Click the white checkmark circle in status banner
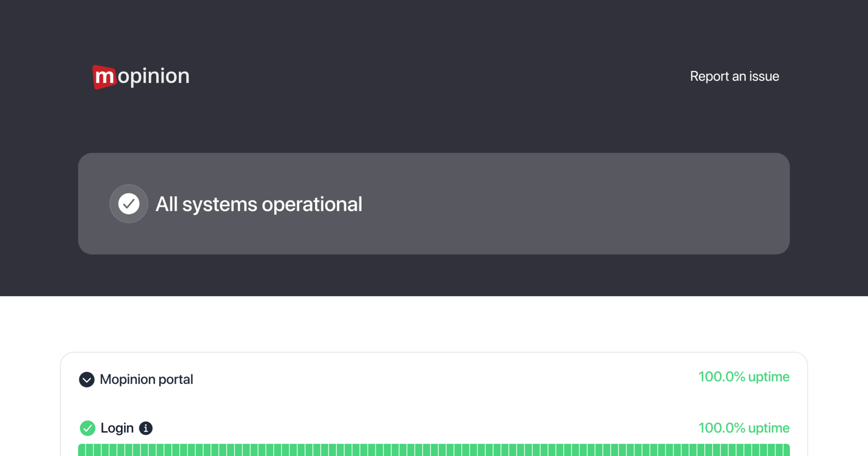This screenshot has height=456, width=868. click(x=129, y=204)
